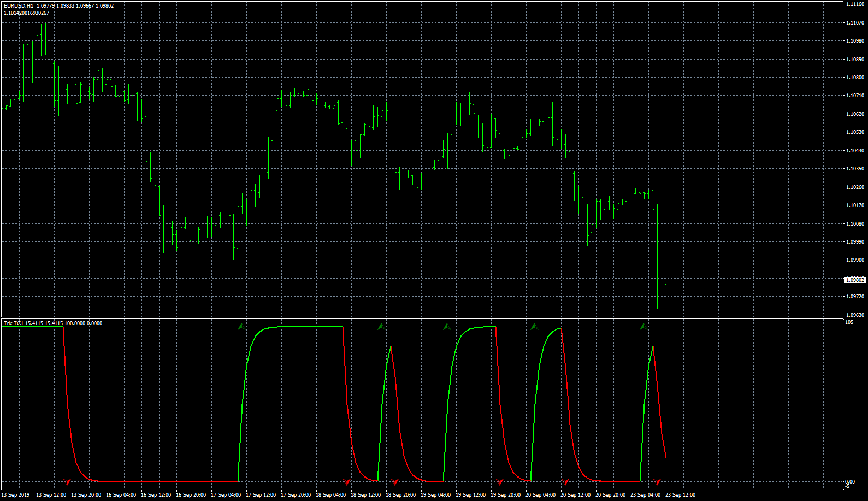This screenshot has height=501, width=868.
Task: Click the 105 indicator scale label
Action: point(849,322)
